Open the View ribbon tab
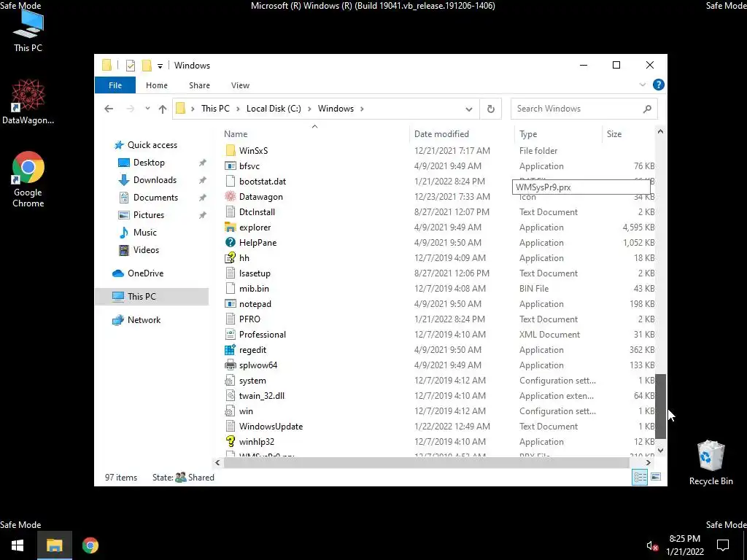Viewport: 747px width, 560px height. [x=240, y=85]
